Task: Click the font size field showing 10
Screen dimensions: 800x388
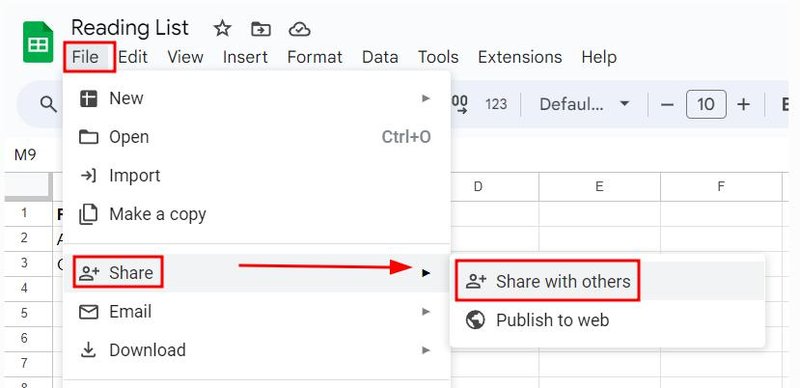Action: [x=706, y=105]
